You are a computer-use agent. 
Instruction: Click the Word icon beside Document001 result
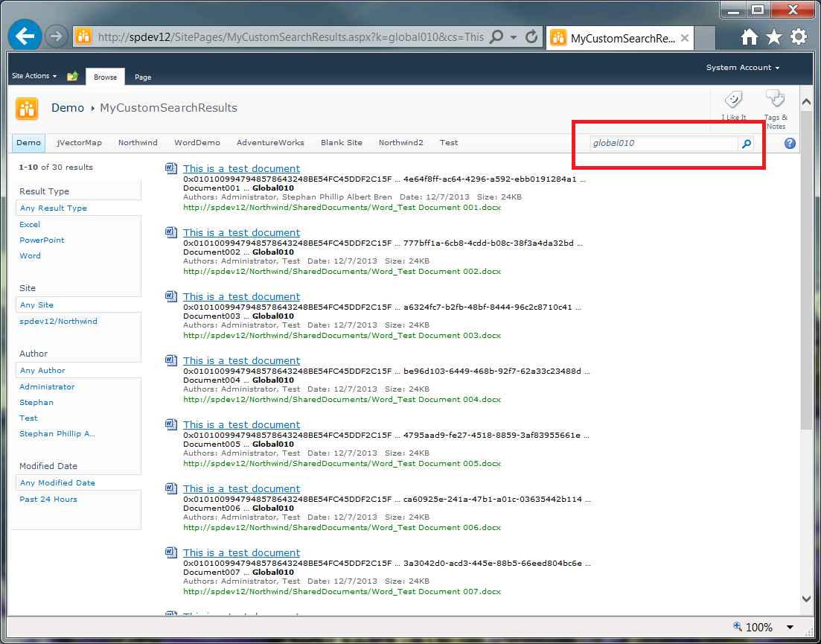pos(170,169)
